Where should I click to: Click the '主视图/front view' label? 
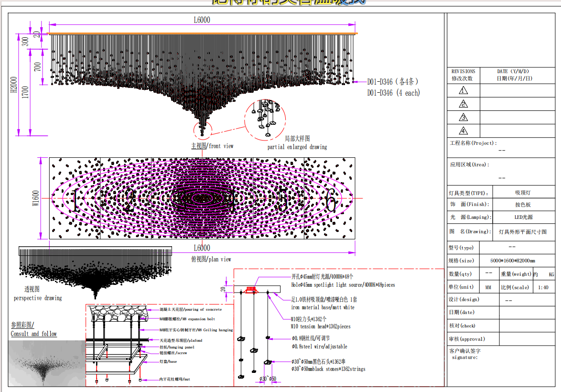(212, 146)
